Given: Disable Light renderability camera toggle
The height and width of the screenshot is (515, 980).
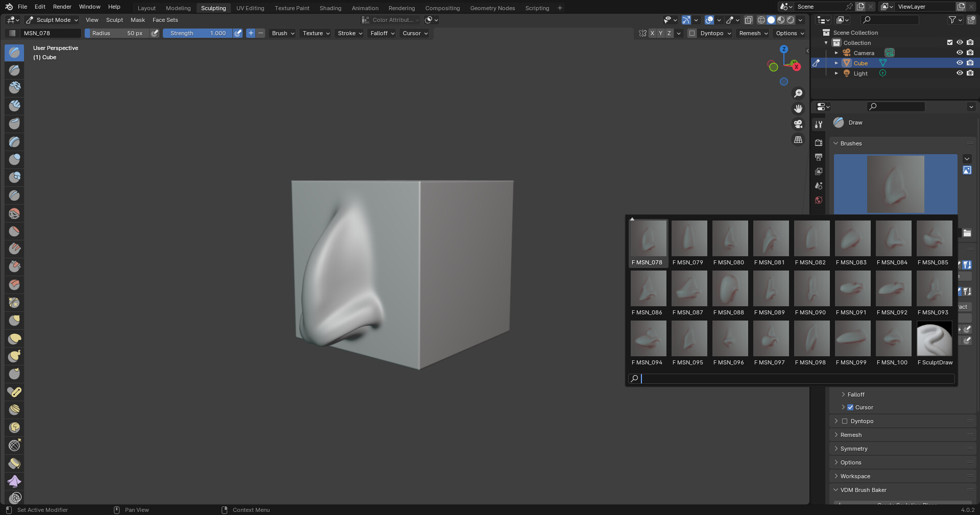Looking at the screenshot, I should (970, 73).
